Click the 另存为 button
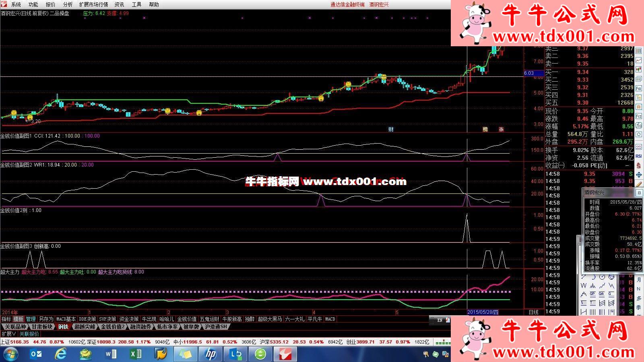 (46, 319)
